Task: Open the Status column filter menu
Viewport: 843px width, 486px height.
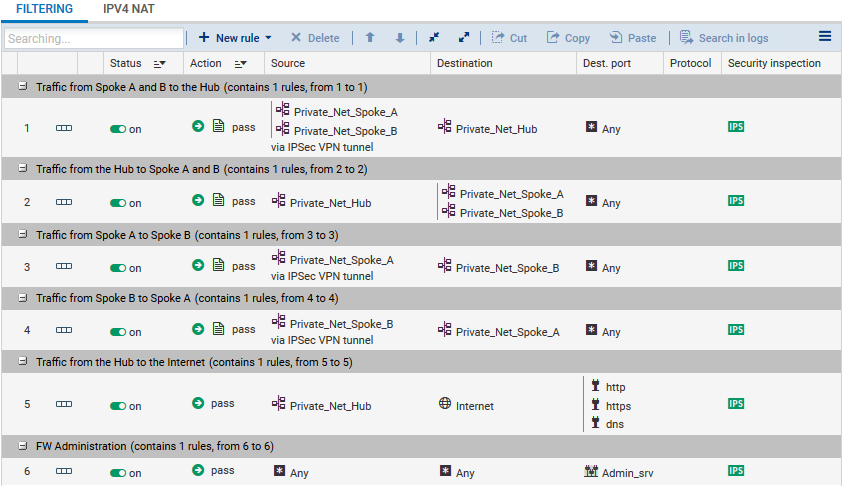Action: coord(159,64)
